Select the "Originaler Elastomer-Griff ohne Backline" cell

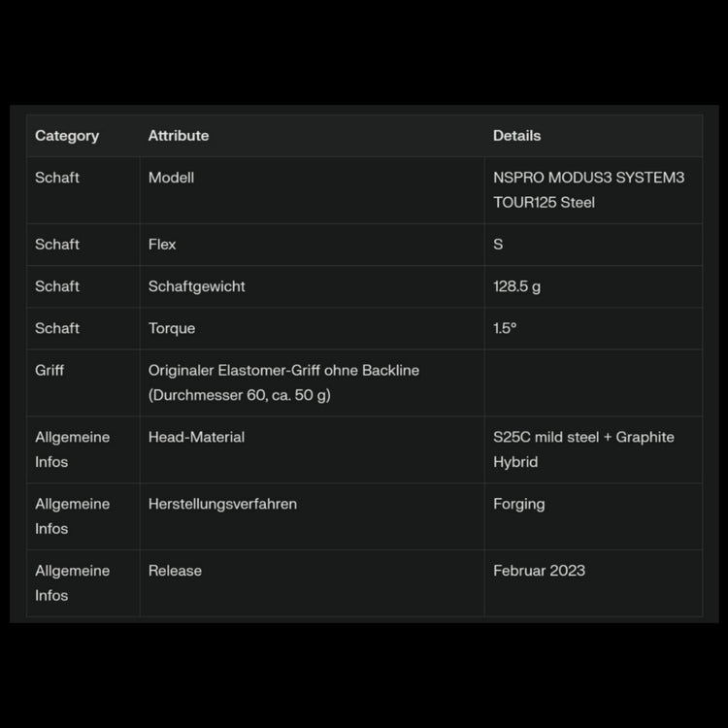click(x=283, y=382)
